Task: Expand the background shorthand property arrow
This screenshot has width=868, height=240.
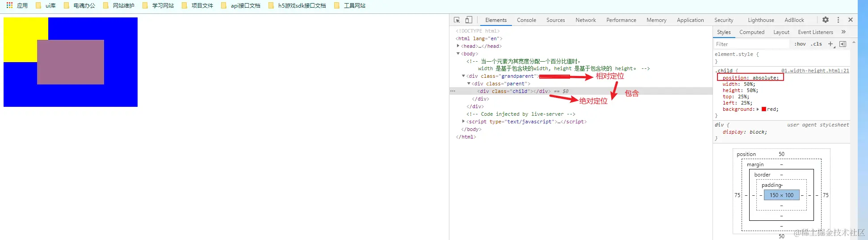Action: 758,109
